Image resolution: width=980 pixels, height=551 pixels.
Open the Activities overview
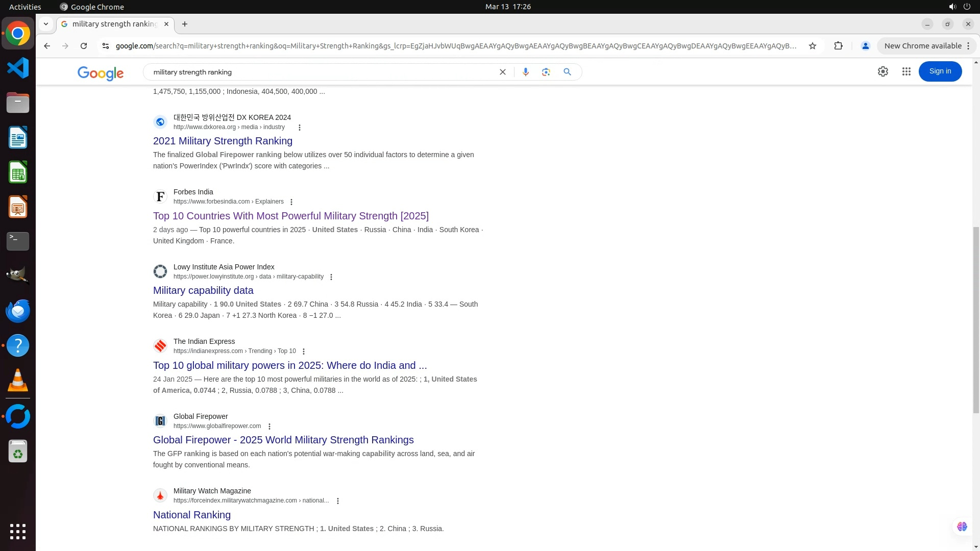point(25,7)
